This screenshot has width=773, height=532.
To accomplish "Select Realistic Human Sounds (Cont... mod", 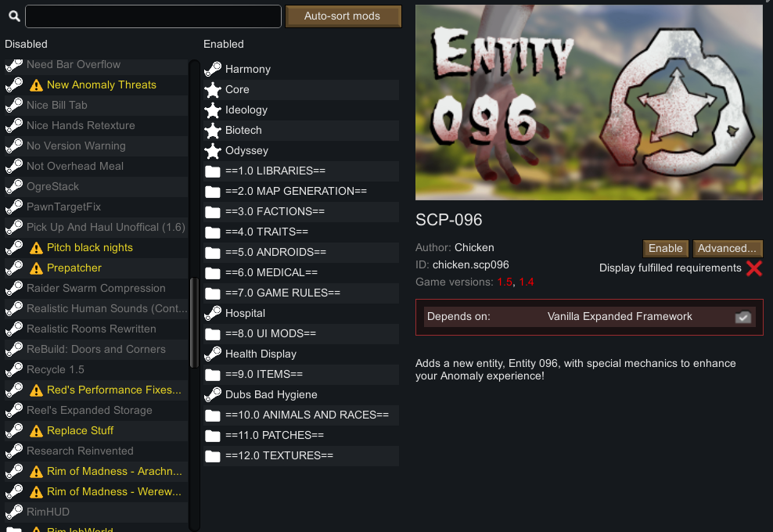I will 97,309.
